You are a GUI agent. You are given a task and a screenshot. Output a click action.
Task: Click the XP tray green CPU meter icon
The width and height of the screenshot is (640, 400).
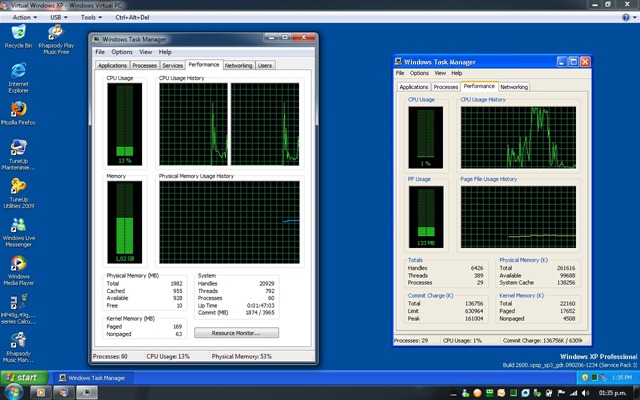(594, 378)
